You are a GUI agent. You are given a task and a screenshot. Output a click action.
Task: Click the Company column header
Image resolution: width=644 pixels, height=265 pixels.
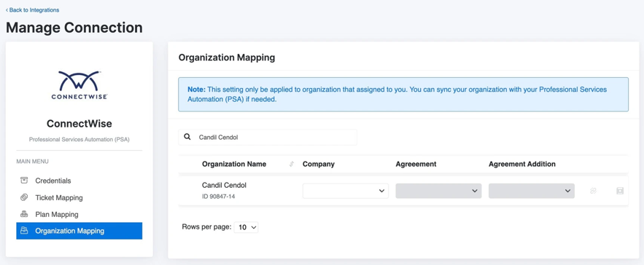pos(319,164)
